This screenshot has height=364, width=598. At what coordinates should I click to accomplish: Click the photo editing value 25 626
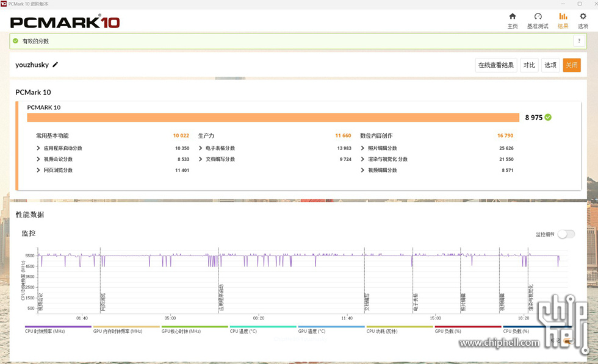tap(506, 148)
